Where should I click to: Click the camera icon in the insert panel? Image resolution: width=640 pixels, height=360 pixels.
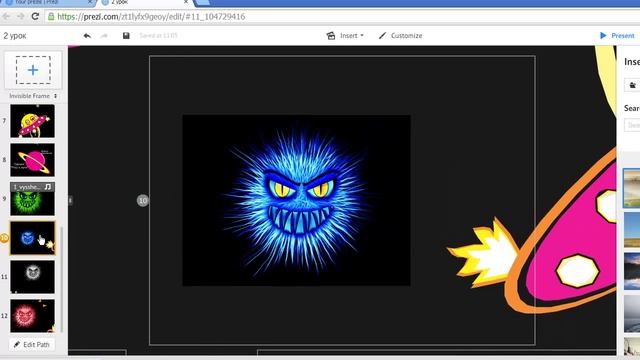(x=633, y=85)
